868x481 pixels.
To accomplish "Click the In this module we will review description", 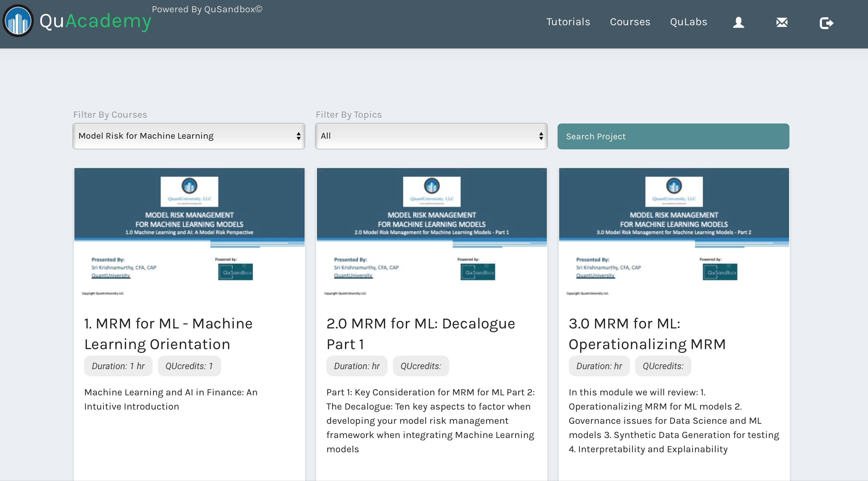I will click(x=674, y=421).
